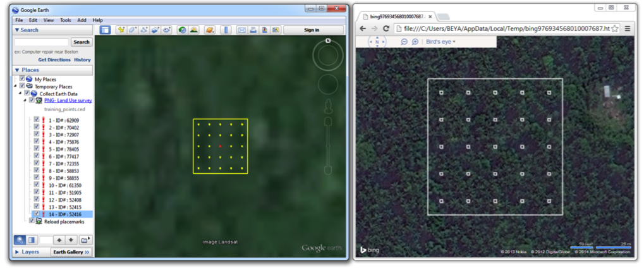Viewport: 644px width, 268px height.
Task: Uncheck the Collect Earth Data checkbox
Action: click(x=27, y=94)
